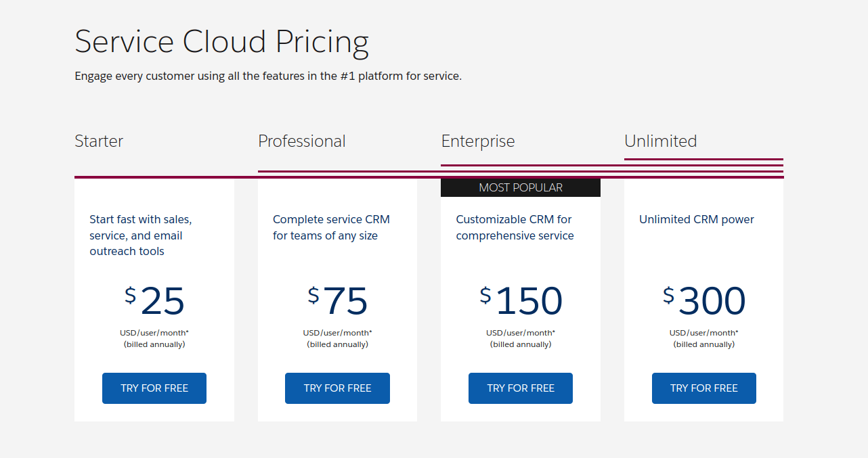Click TRY FOR FREE under Enterprise plan
This screenshot has width=868, height=458.
(x=521, y=388)
